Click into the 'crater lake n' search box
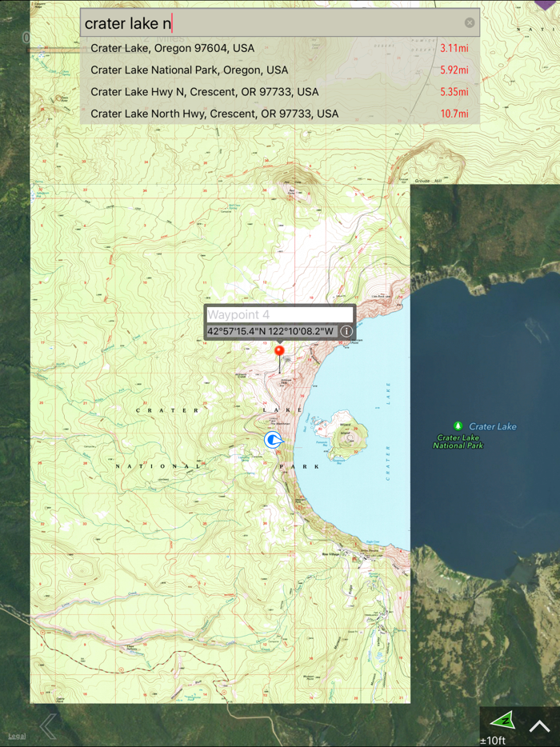Viewport: 560px width, 747px height. (279, 22)
